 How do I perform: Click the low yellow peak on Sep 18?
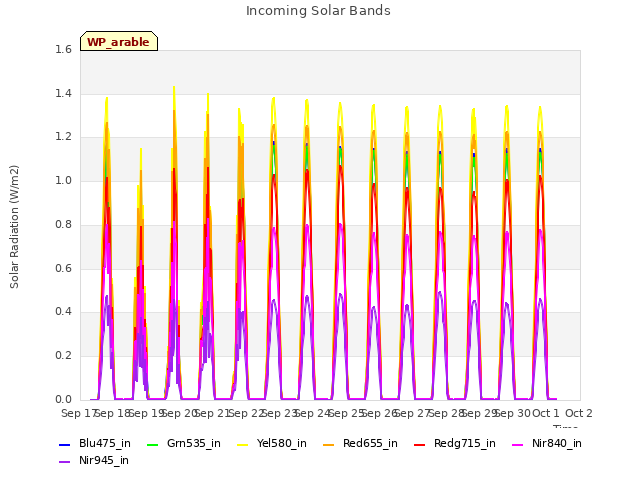pyautogui.click(x=141, y=149)
